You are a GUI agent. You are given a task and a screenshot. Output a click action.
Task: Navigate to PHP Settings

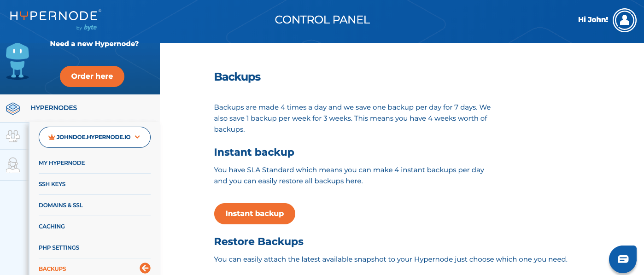click(x=59, y=248)
